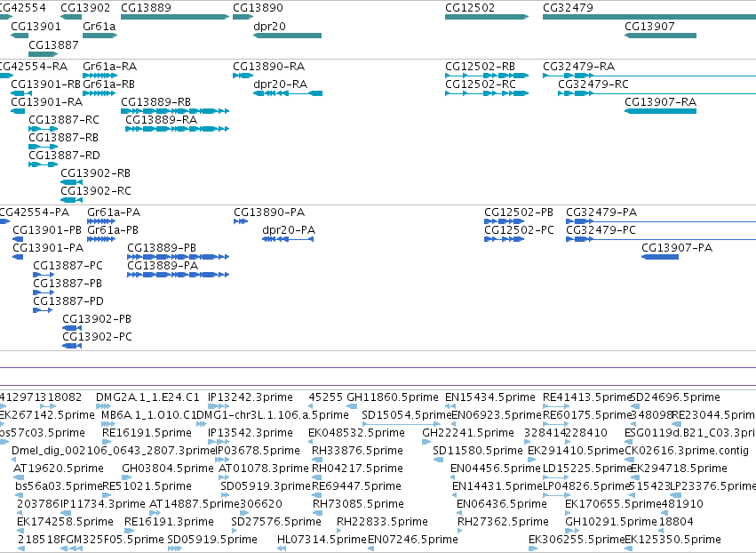
Task: Select the CG13901-RB transcript label
Action: coord(46,84)
